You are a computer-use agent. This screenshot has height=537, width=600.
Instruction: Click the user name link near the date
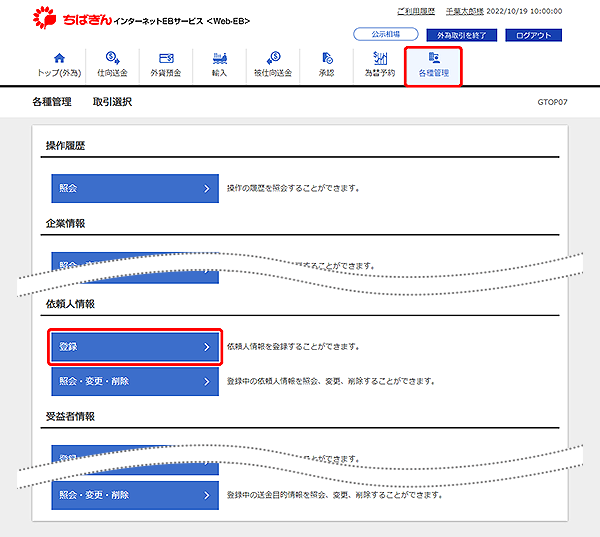click(x=465, y=11)
